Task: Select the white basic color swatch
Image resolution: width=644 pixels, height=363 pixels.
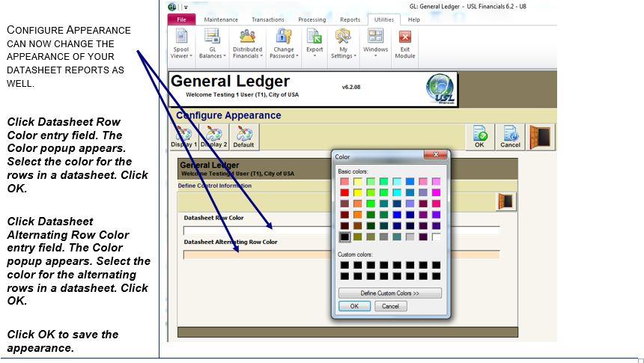Action: click(436, 237)
